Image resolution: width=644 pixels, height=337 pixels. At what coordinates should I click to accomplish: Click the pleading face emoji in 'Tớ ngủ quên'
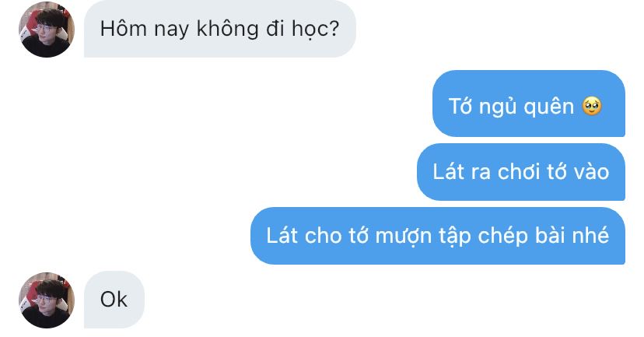click(592, 106)
